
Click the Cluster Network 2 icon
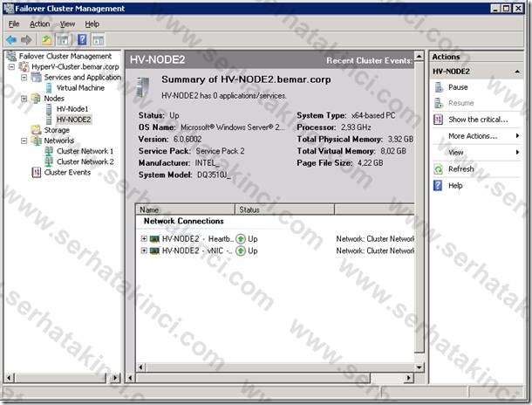pyautogui.click(x=49, y=161)
